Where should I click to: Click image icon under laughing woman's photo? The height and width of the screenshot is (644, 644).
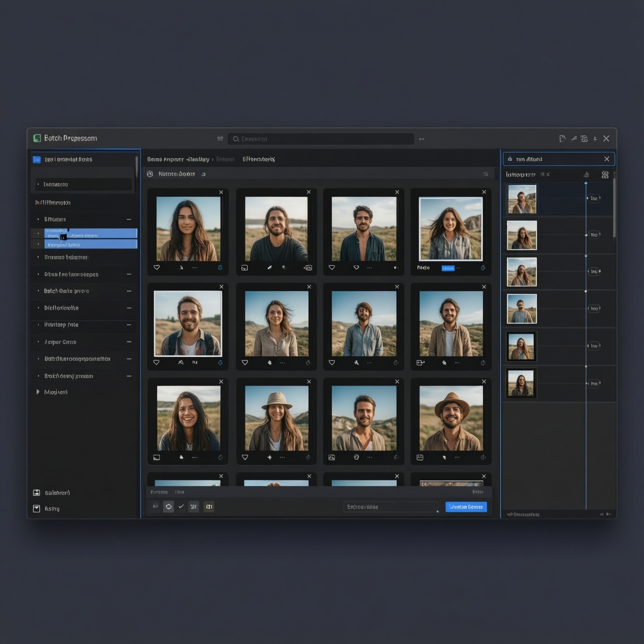(157, 457)
